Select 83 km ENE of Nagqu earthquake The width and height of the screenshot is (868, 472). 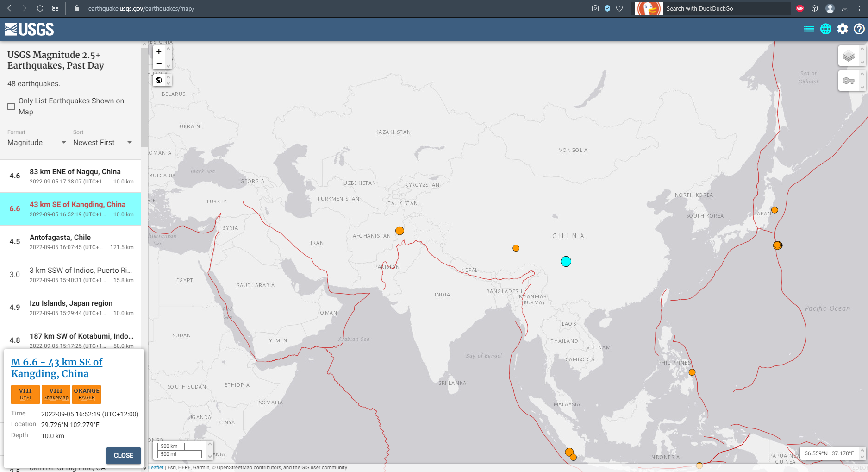tap(70, 176)
